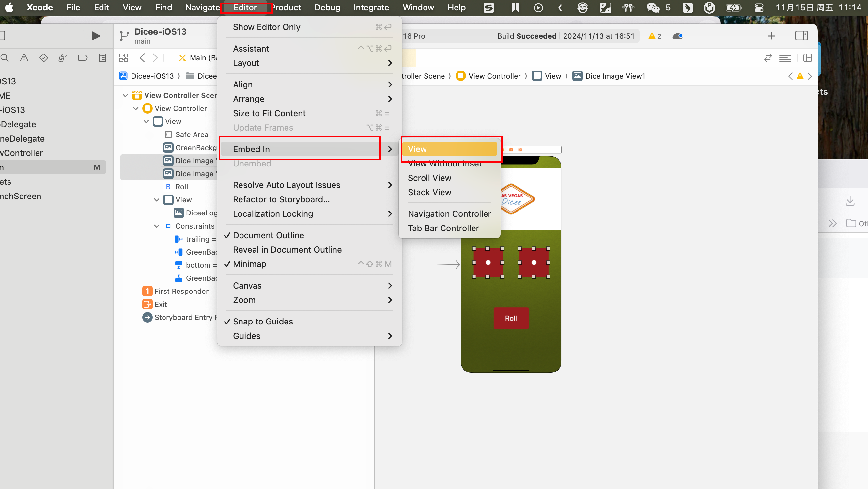
Task: Open the macOS Control Center icon
Action: [759, 8]
